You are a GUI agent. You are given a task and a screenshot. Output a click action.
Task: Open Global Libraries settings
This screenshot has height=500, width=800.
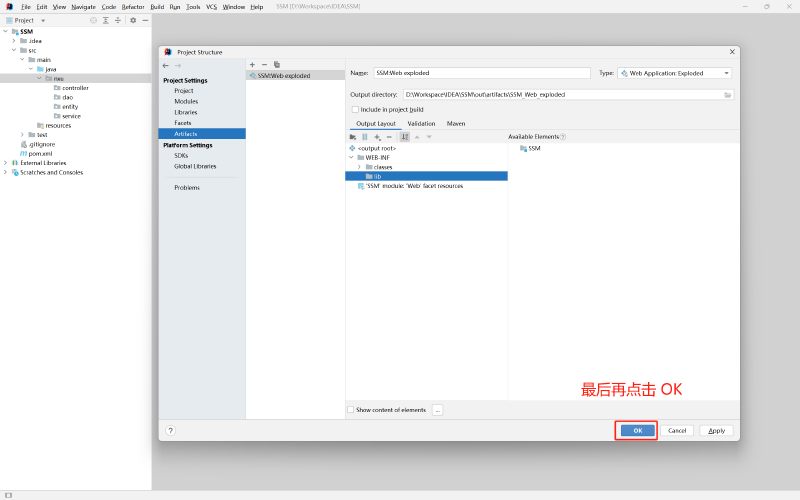coord(195,166)
